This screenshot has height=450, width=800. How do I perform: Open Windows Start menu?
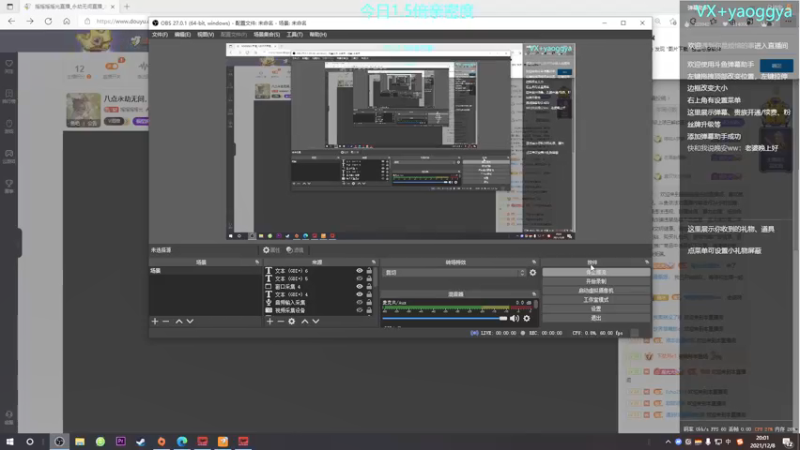click(x=10, y=441)
